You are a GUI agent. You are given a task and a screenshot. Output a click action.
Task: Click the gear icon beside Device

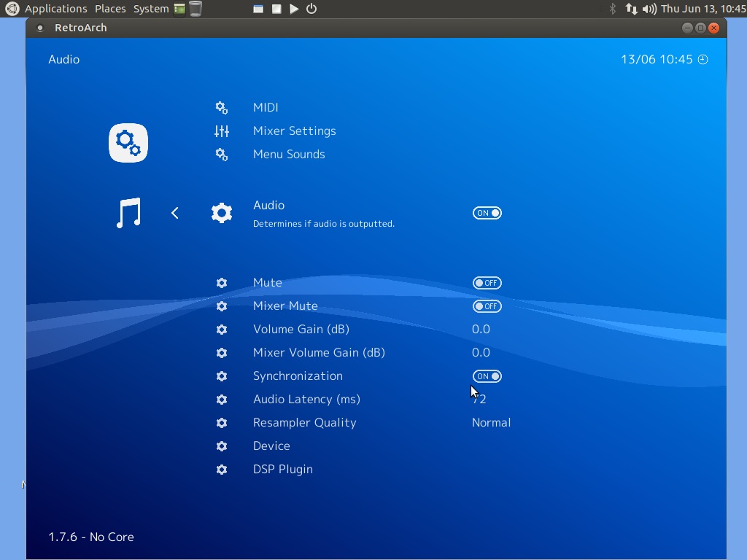[x=222, y=446]
